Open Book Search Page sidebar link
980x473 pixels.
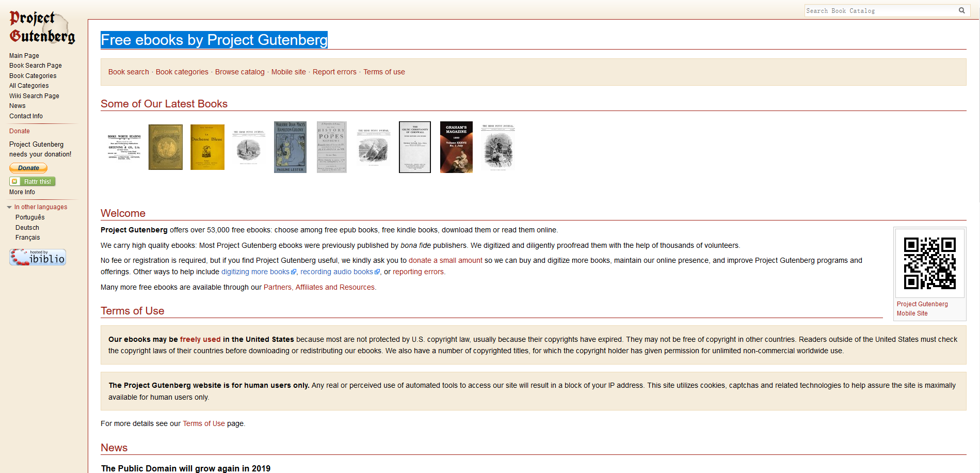click(36, 66)
